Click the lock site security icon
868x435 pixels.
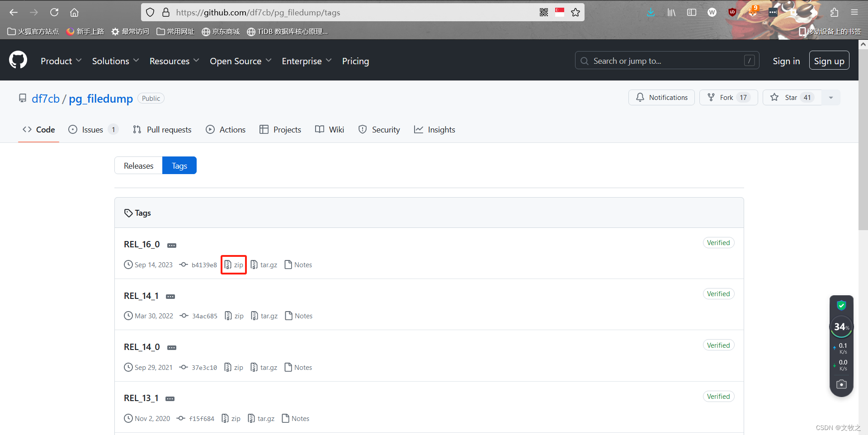166,12
